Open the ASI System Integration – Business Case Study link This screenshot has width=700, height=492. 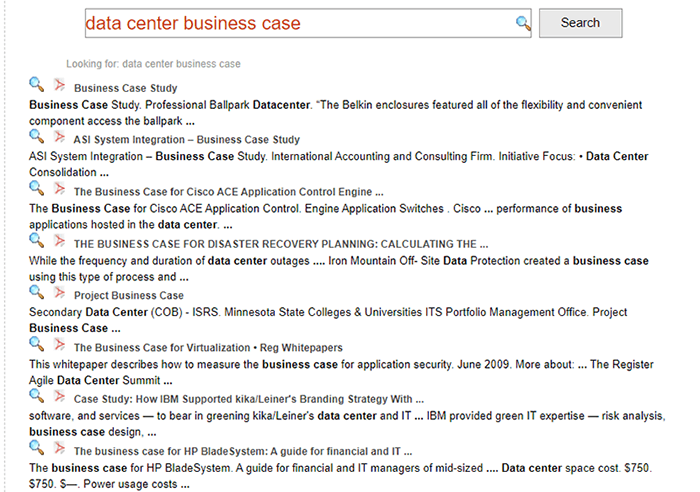pos(186,140)
